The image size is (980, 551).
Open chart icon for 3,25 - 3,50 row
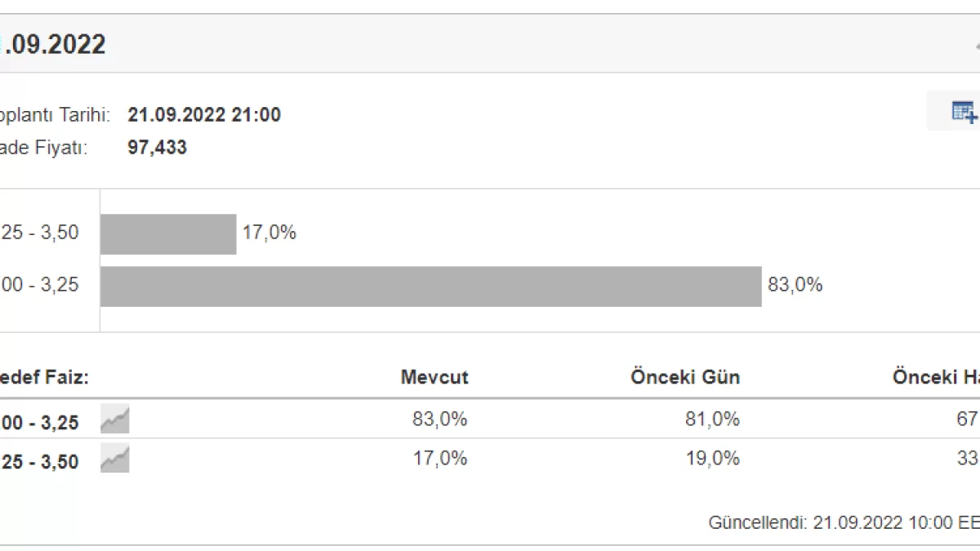click(x=115, y=459)
